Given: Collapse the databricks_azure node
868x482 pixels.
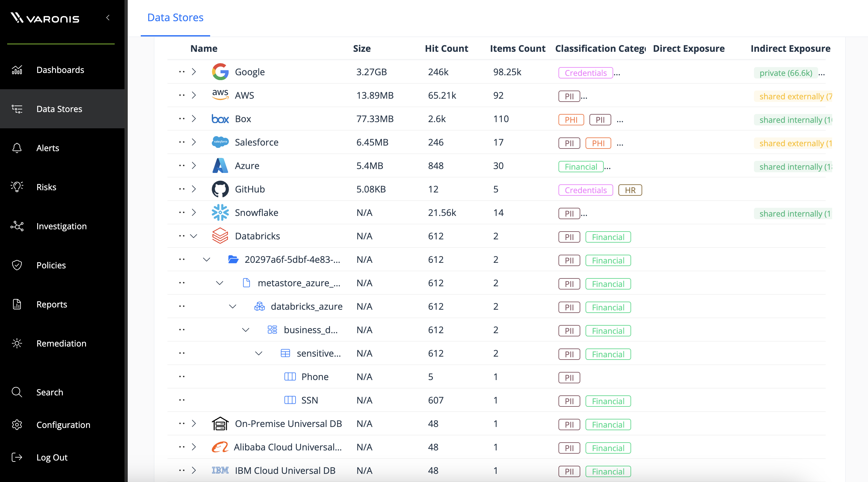Looking at the screenshot, I should pyautogui.click(x=233, y=306).
